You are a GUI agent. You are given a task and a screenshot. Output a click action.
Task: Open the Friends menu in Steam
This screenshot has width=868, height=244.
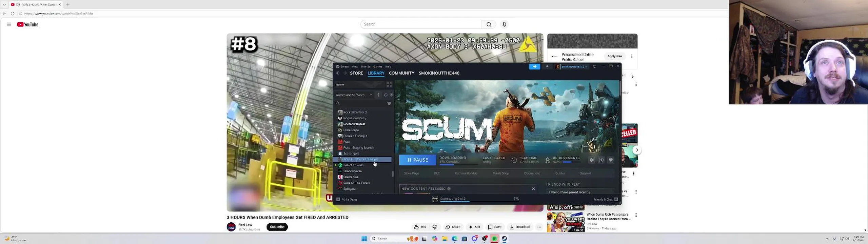click(366, 66)
